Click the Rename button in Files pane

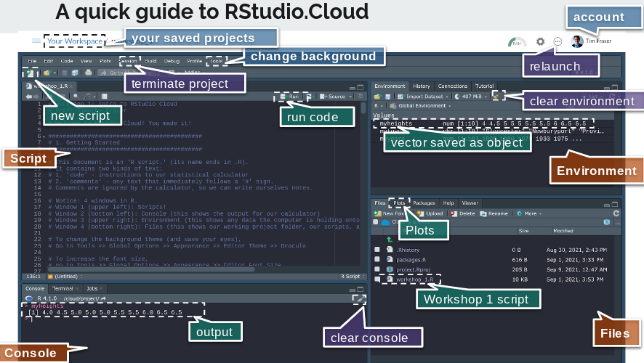click(494, 213)
